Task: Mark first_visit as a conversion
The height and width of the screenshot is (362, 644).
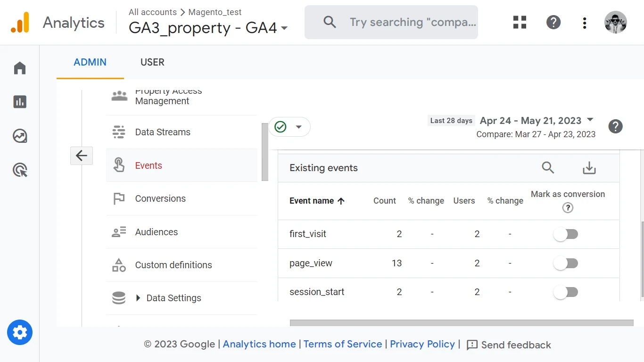Action: 566,234
